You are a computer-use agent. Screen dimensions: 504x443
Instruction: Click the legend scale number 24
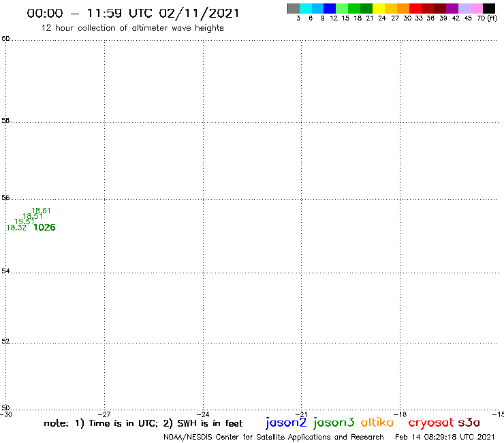(382, 18)
